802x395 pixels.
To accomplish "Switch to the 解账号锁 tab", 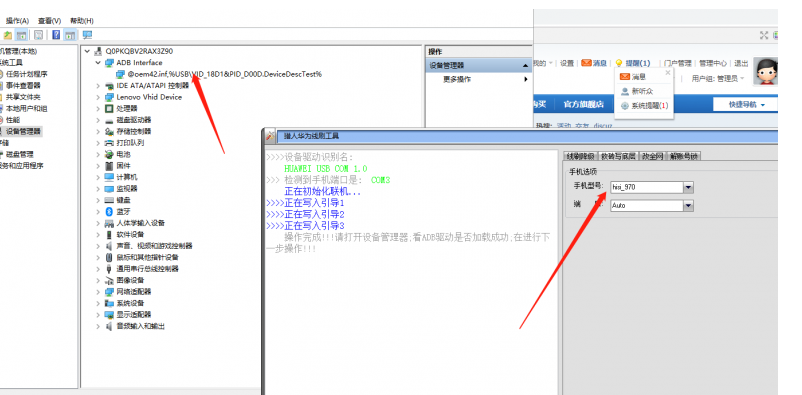I will point(684,156).
